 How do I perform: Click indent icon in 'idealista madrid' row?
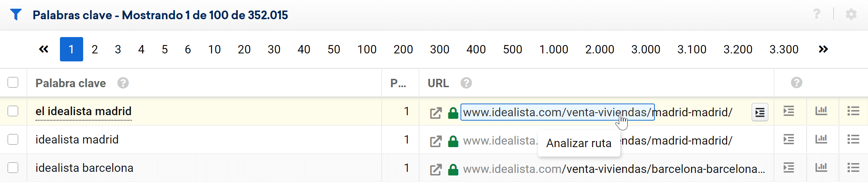tap(788, 139)
